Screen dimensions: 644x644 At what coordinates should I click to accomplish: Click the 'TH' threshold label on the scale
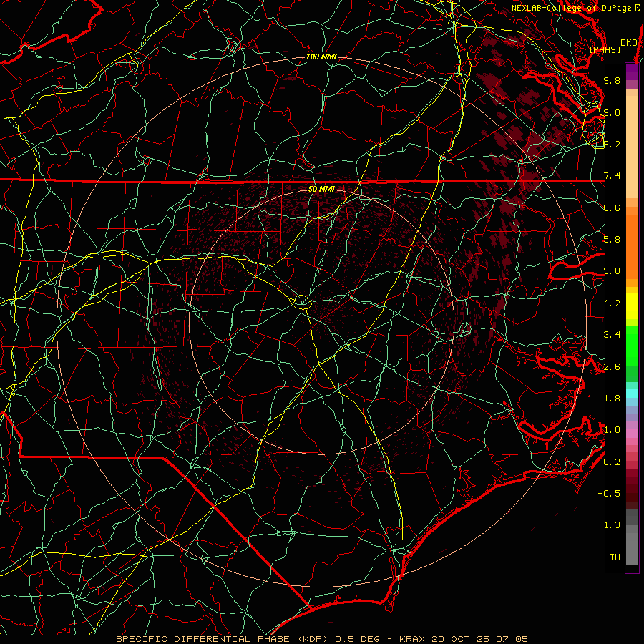(615, 557)
